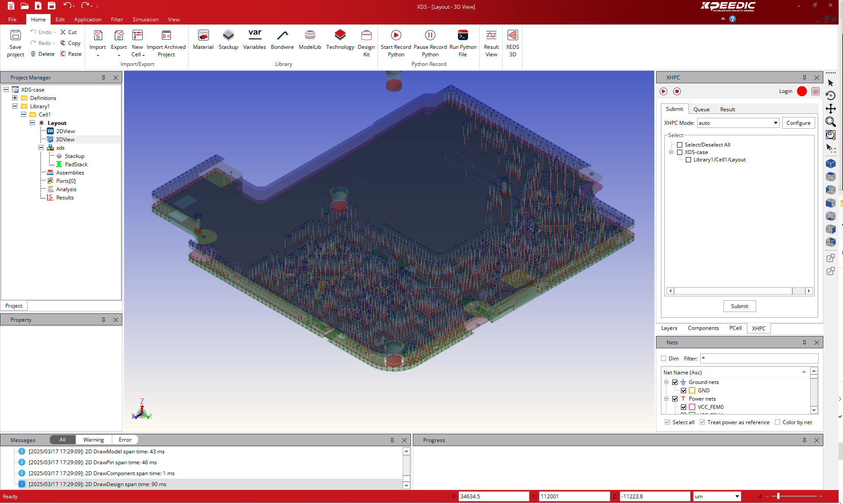The image size is (843, 504).
Task: Open the XHPC Mode dropdown
Action: (738, 123)
